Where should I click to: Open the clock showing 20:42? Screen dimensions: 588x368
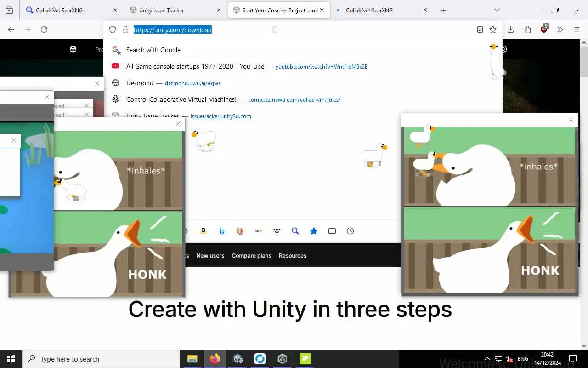click(548, 359)
